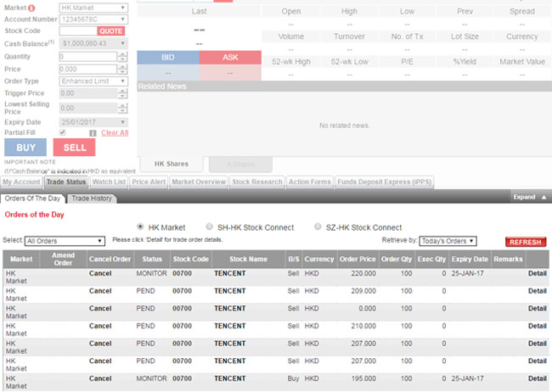Screen dimensions: 552x392
Task: Click the Quantity stepper arrows
Action: tap(124, 56)
